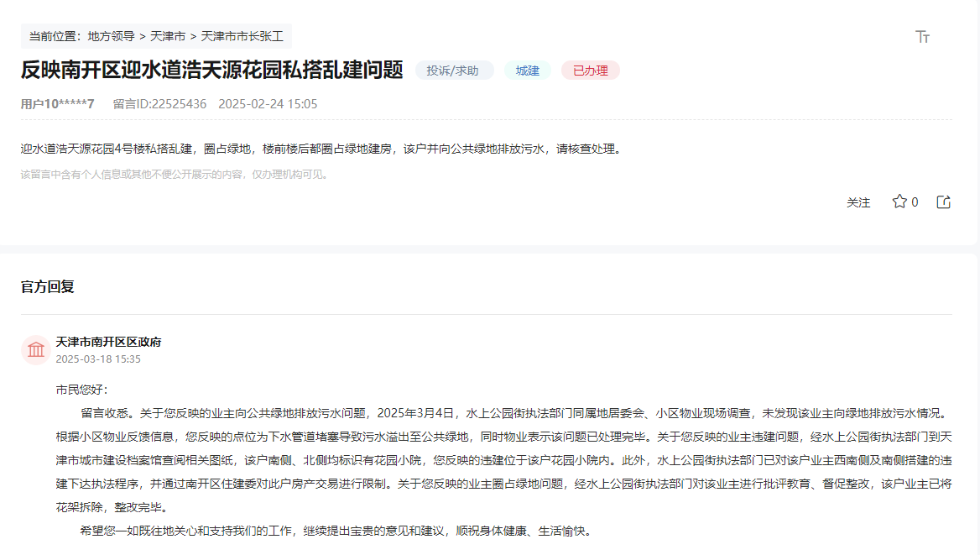This screenshot has height=555, width=980.
Task: Click the 已办理 status tag
Action: click(591, 71)
